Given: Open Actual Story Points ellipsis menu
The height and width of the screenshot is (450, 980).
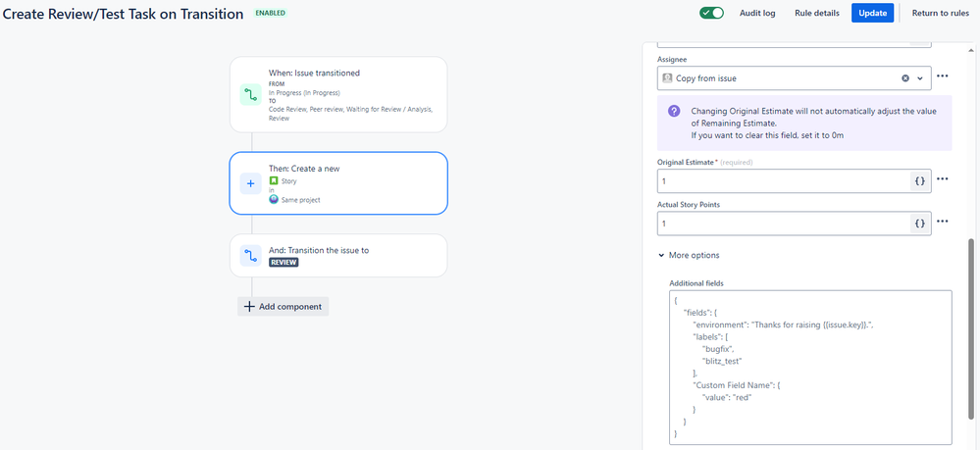Looking at the screenshot, I should [x=943, y=222].
